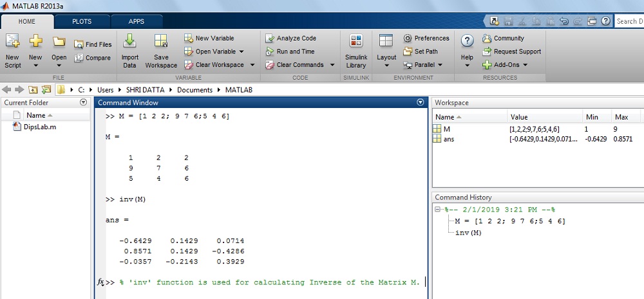The image size is (644, 299).
Task: Select inv(M) in Command History
Action: pyautogui.click(x=468, y=232)
